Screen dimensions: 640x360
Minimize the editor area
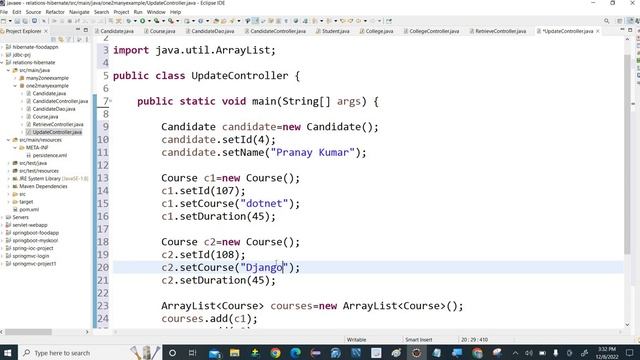pyautogui.click(x=622, y=30)
